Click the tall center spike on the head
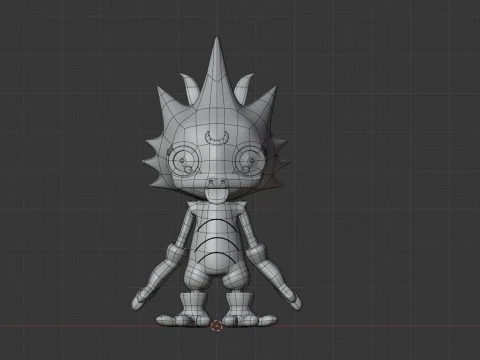 click(x=217, y=72)
